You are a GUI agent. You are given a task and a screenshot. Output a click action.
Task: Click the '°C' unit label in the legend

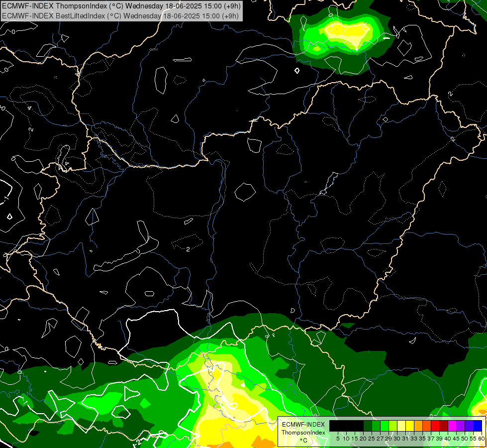(x=304, y=440)
